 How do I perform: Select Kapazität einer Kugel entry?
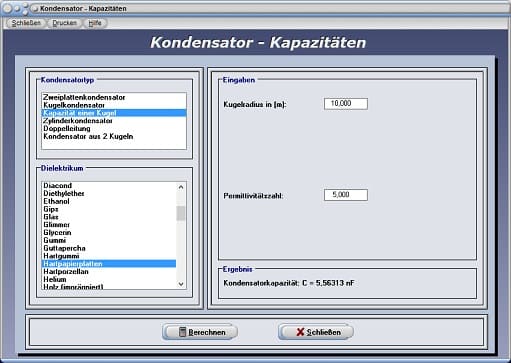click(x=114, y=113)
